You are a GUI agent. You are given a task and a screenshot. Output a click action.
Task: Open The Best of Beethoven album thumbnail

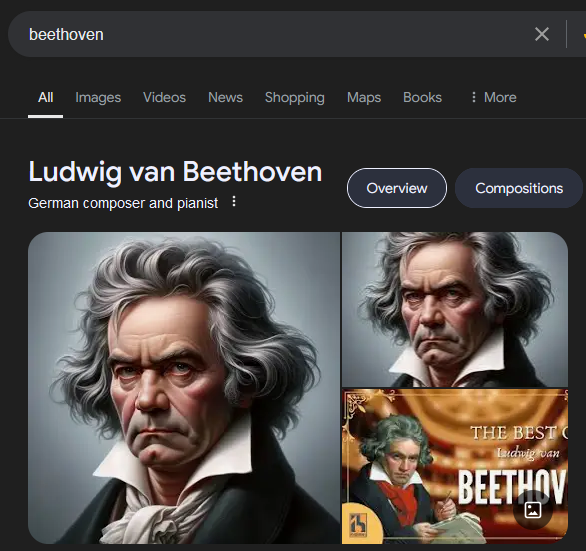tap(455, 466)
